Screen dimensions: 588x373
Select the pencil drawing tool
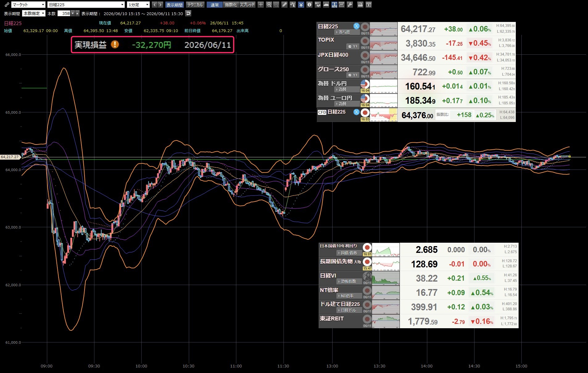(x=284, y=5)
